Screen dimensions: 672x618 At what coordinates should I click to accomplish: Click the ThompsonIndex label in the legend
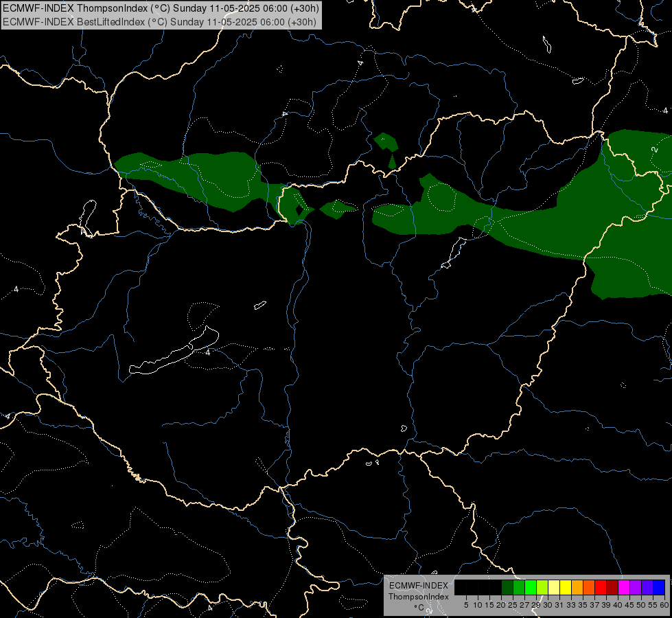click(418, 597)
